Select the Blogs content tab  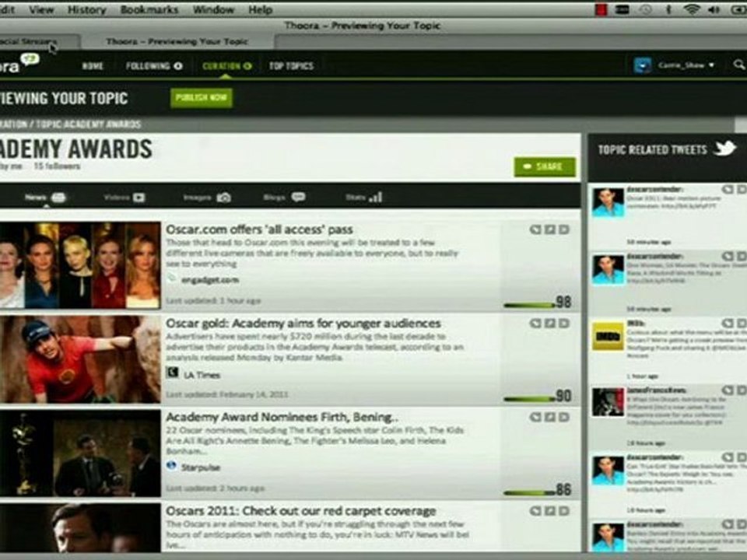click(285, 197)
